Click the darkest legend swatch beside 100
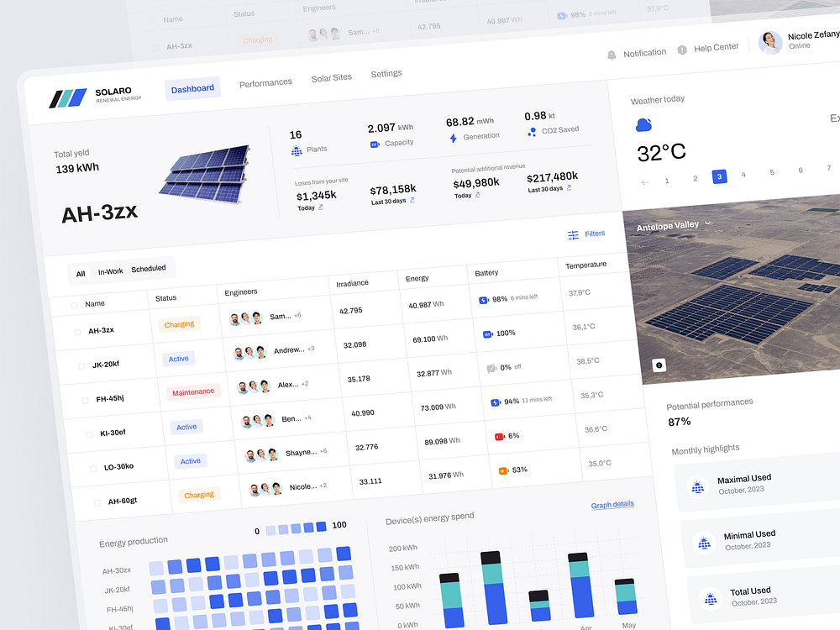The image size is (840, 630). (x=321, y=527)
